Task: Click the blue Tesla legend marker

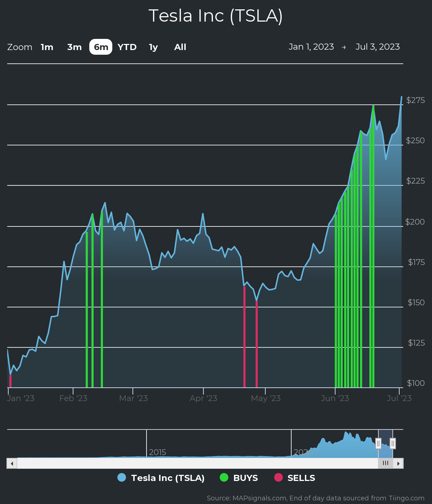Action: [x=122, y=477]
